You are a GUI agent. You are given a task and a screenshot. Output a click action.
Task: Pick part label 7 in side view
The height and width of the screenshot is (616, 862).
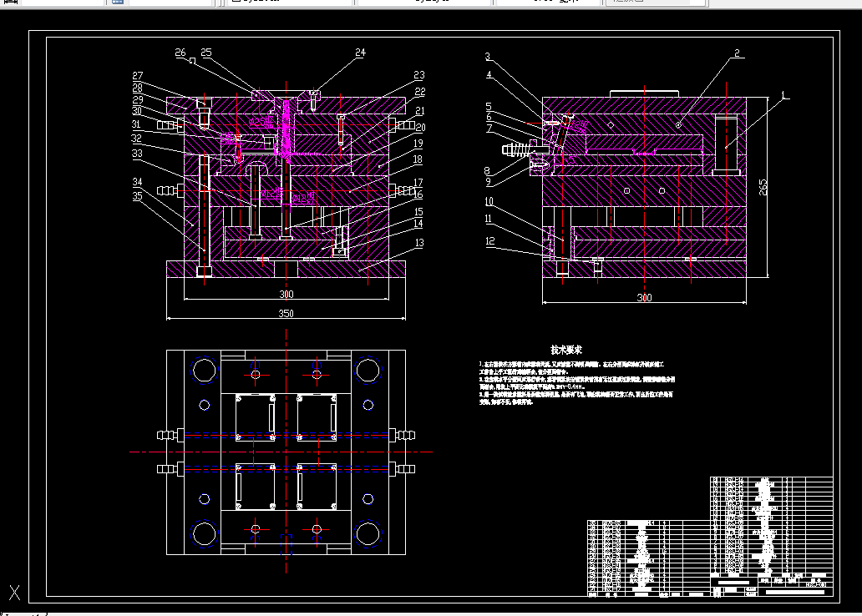489,128
